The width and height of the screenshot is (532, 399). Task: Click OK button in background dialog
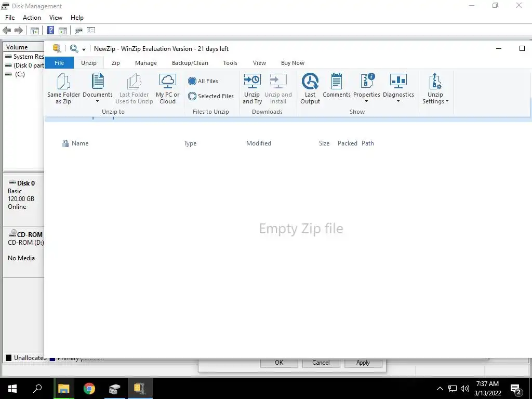click(279, 363)
